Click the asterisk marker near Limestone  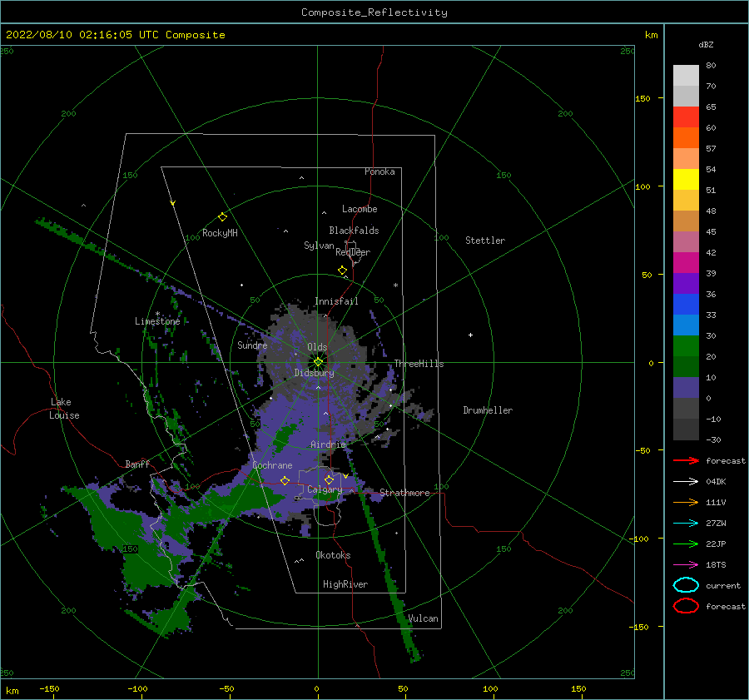157,314
